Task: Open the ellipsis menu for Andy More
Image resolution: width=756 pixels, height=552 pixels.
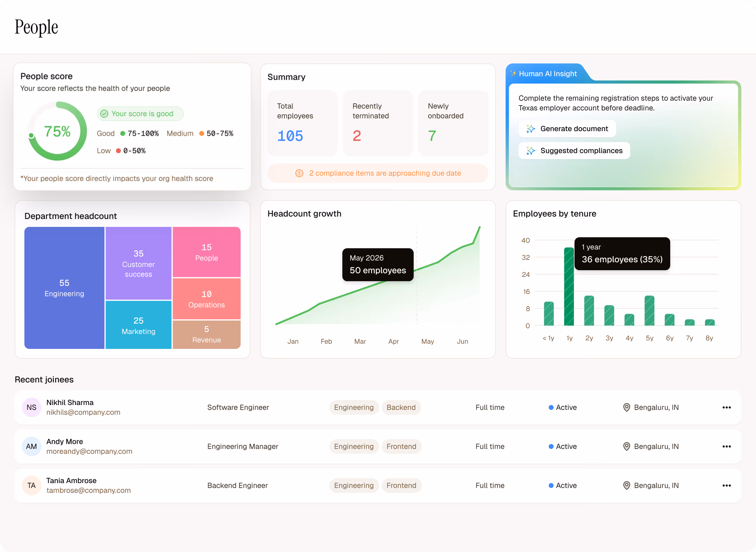Action: click(x=727, y=446)
